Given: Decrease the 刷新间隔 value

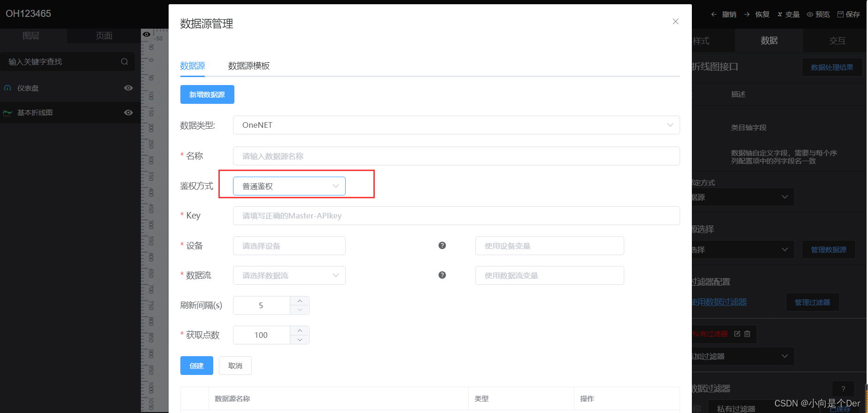Looking at the screenshot, I should point(300,310).
